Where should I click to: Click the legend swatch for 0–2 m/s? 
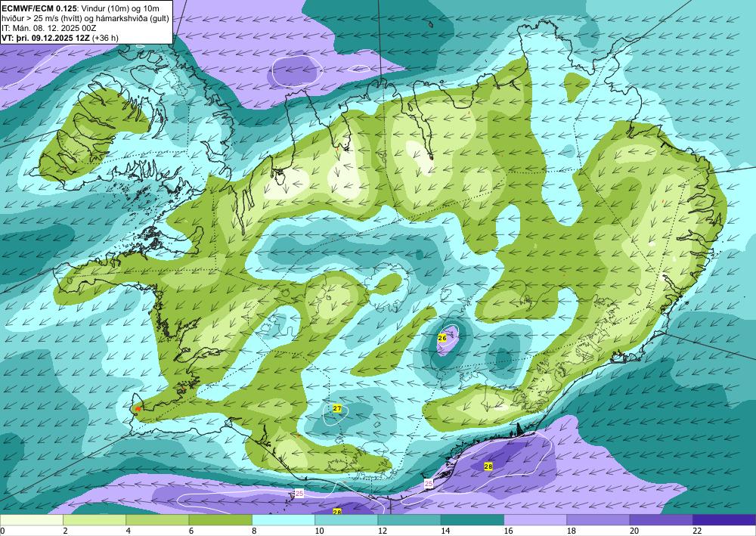[31, 519]
